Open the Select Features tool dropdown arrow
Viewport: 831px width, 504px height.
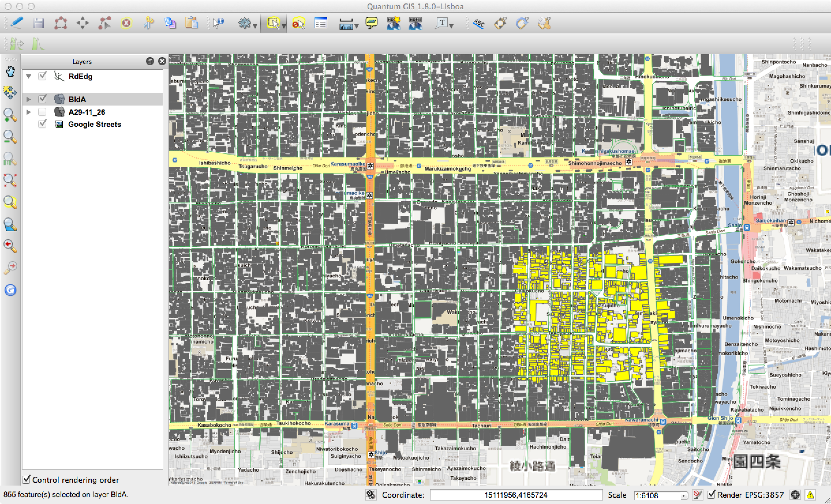[284, 26]
